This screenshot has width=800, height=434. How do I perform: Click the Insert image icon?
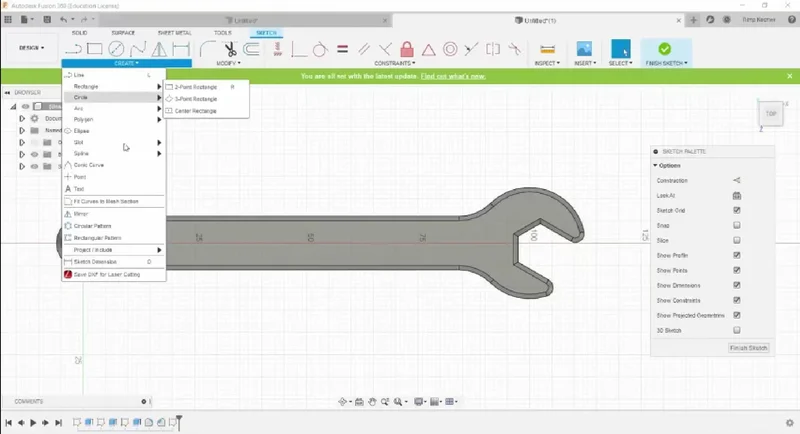584,49
